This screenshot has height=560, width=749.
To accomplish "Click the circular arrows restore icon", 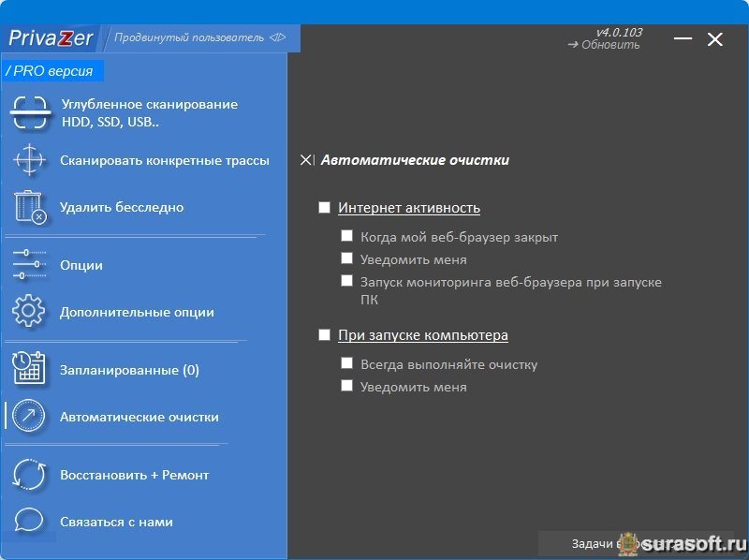I will click(x=29, y=475).
